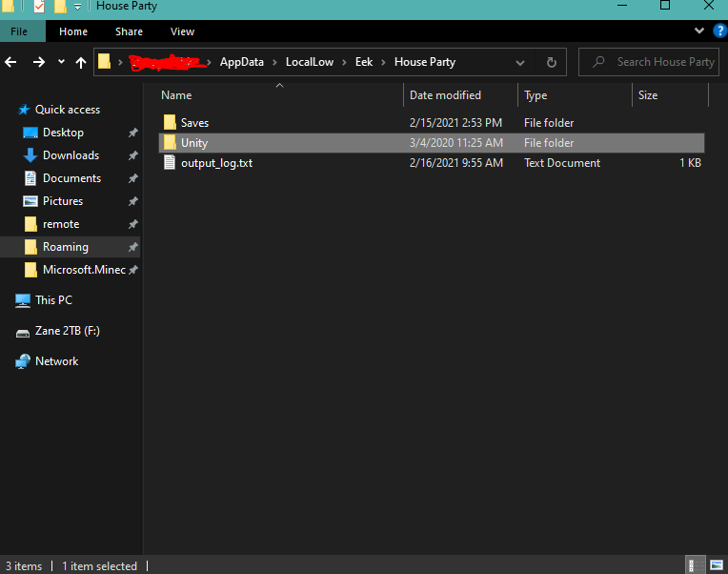The height and width of the screenshot is (574, 728).
Task: Open This PC in navigation pane
Action: click(x=52, y=300)
